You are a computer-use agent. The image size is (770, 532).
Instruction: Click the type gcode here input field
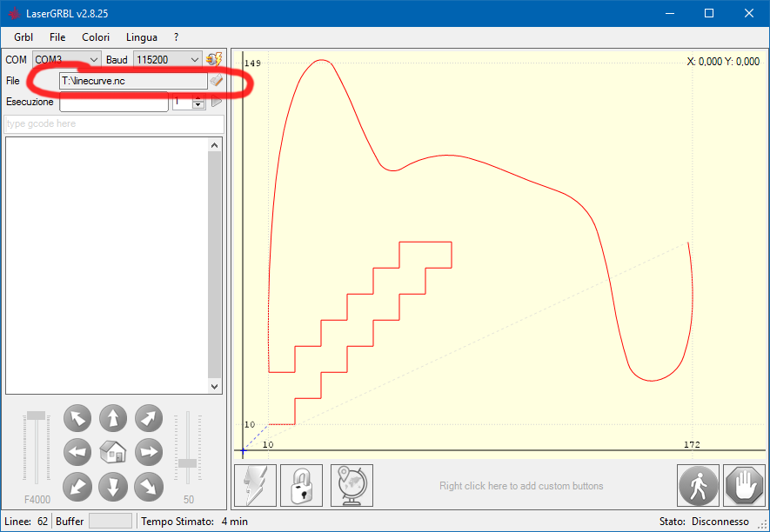(x=113, y=124)
